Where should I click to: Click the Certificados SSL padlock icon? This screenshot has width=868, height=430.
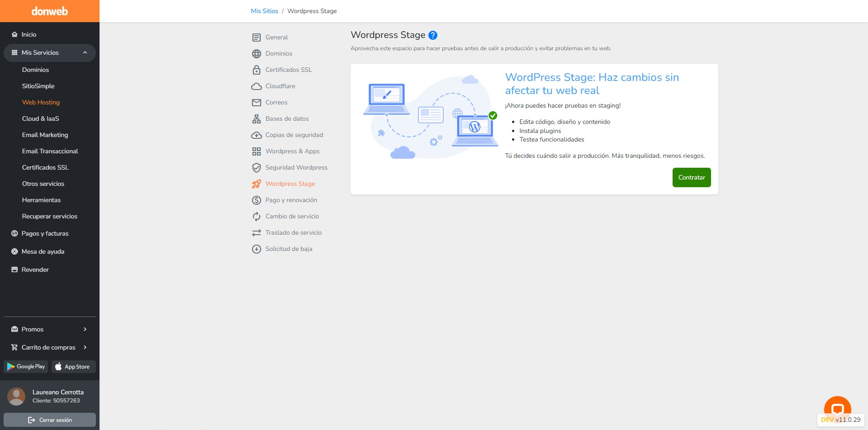(256, 70)
